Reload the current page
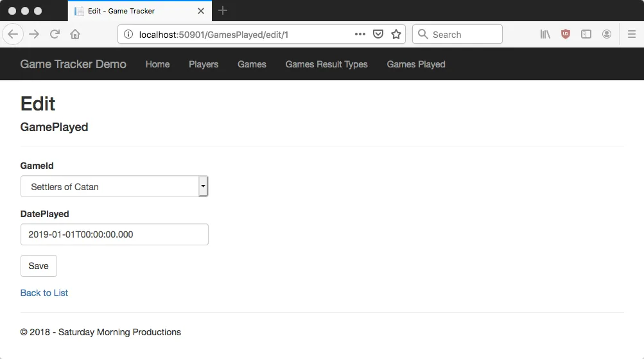644x359 pixels. coord(55,34)
